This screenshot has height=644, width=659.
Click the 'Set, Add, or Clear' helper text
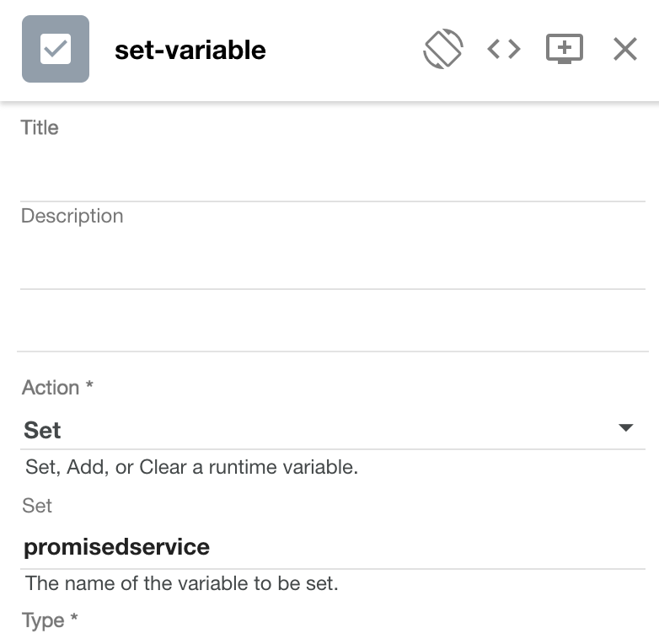(x=192, y=467)
